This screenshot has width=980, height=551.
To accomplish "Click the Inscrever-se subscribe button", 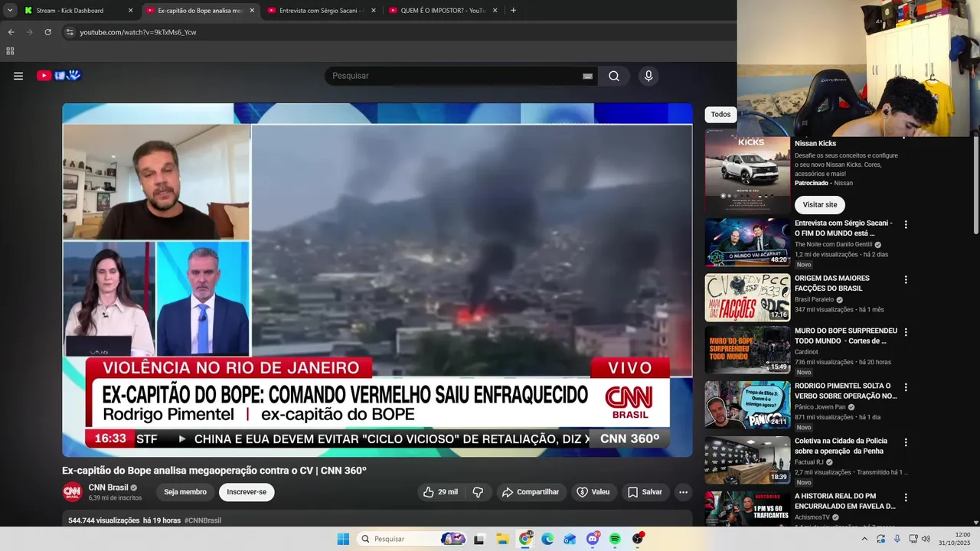I will (x=247, y=492).
